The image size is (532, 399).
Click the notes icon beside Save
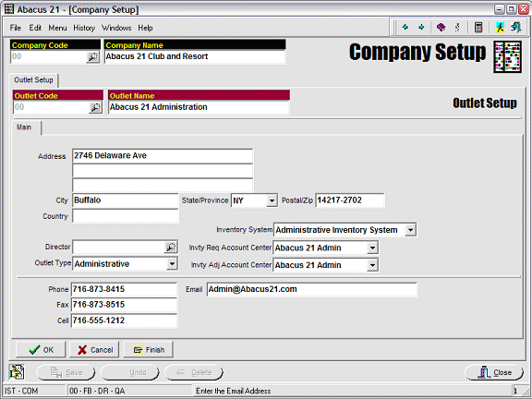pos(17,372)
